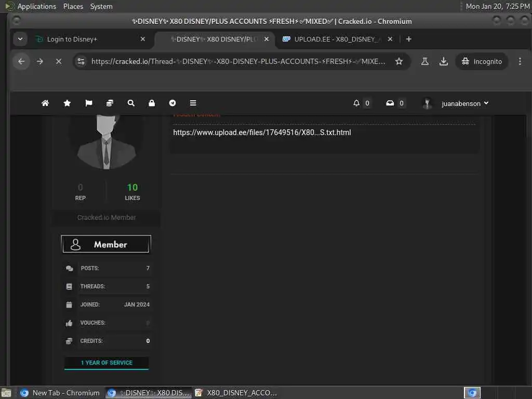The height and width of the screenshot is (399, 532).
Task: Select DISNEY X80 DIS taskbar window button
Action: click(x=148, y=393)
